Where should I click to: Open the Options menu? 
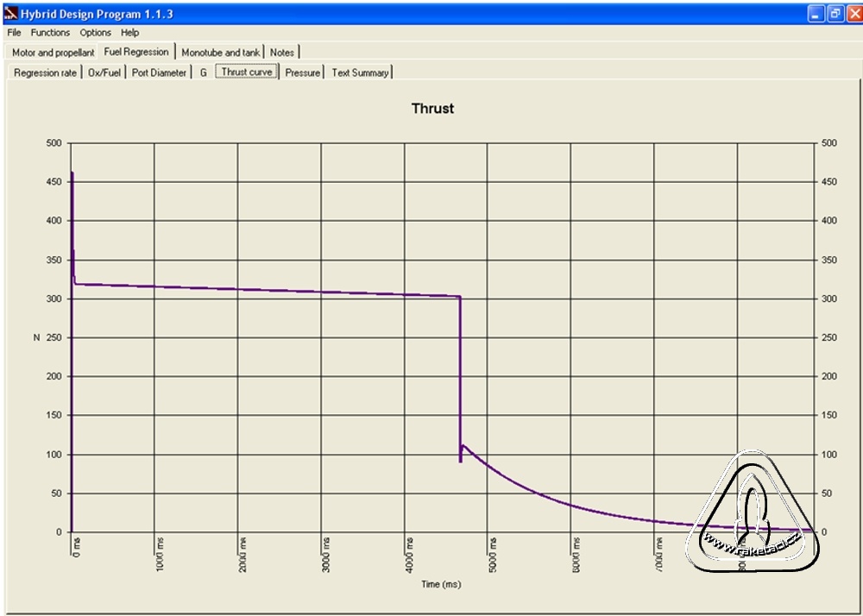(95, 33)
